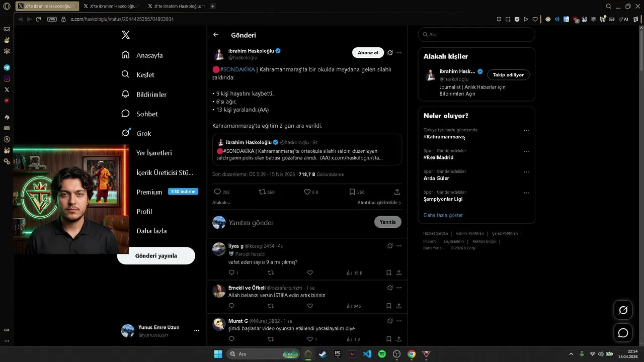Bookmark the post showing 260 bookmarks
Image resolution: width=644 pixels, height=362 pixels.
352,192
